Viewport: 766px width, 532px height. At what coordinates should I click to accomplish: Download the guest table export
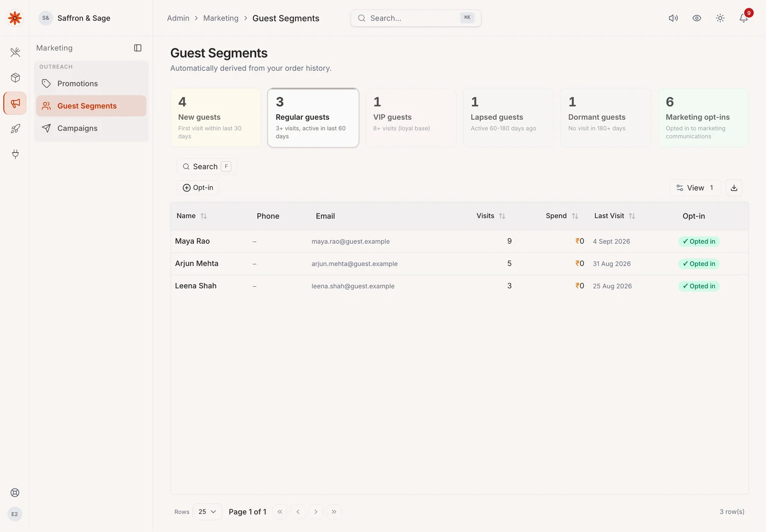(734, 188)
